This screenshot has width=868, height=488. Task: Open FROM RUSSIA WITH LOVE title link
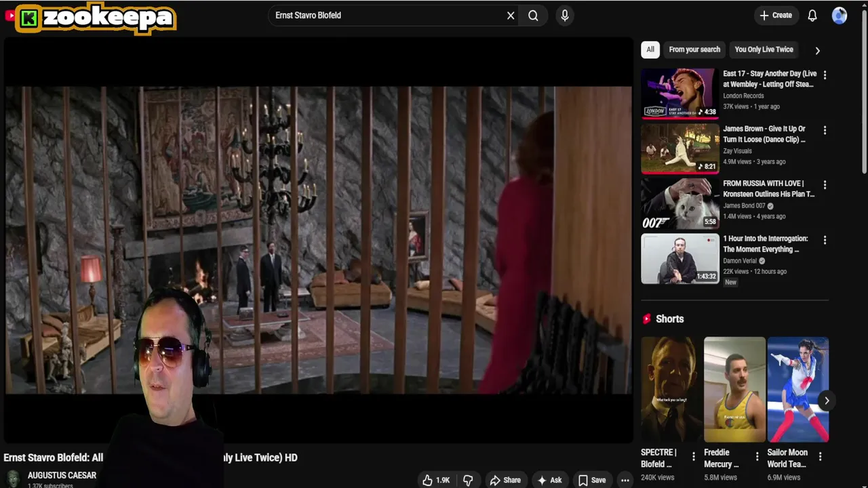769,188
